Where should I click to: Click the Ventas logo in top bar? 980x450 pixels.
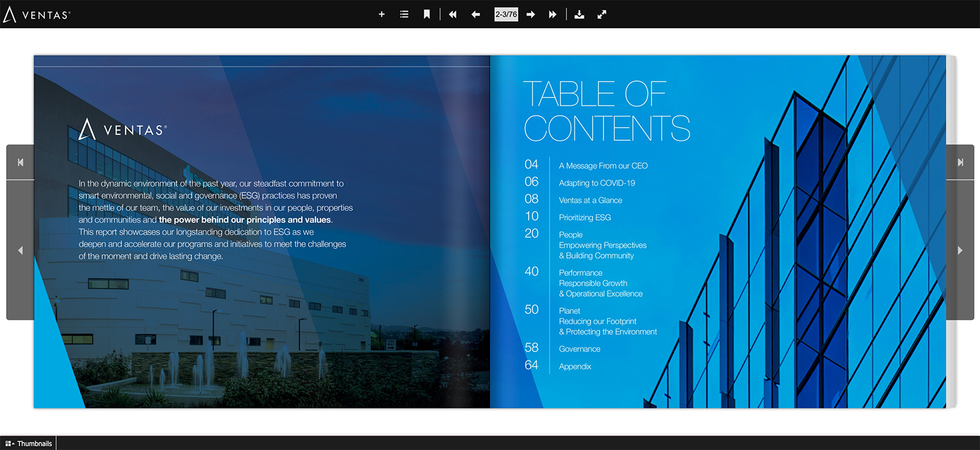pyautogui.click(x=37, y=14)
